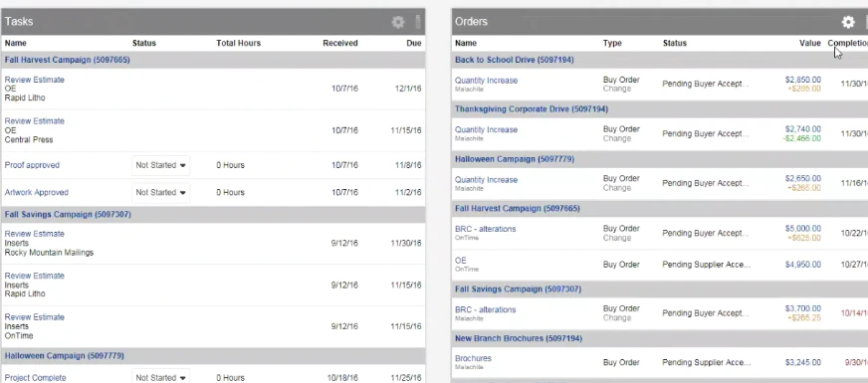The height and width of the screenshot is (383, 868).
Task: Expand the Proof approved status dropdown
Action: (x=160, y=165)
